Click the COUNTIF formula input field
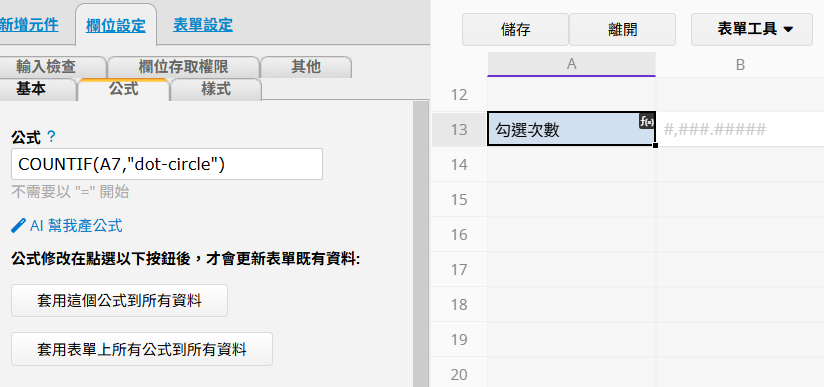 click(167, 164)
